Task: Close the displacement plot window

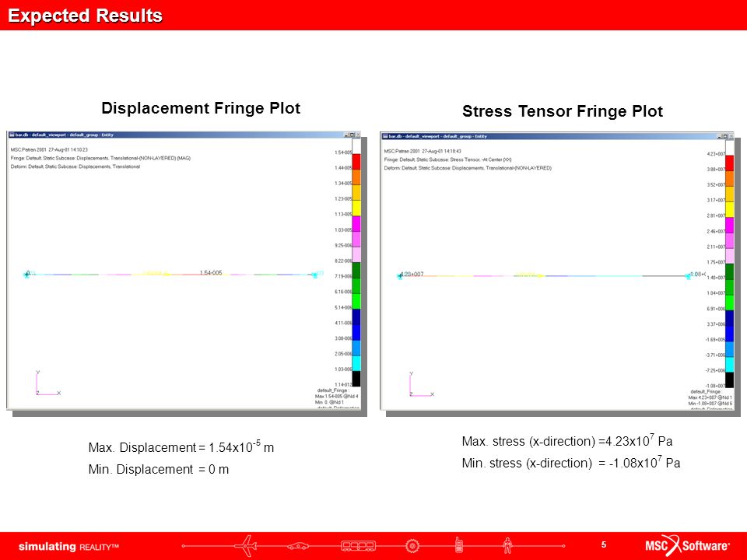Action: pos(358,135)
